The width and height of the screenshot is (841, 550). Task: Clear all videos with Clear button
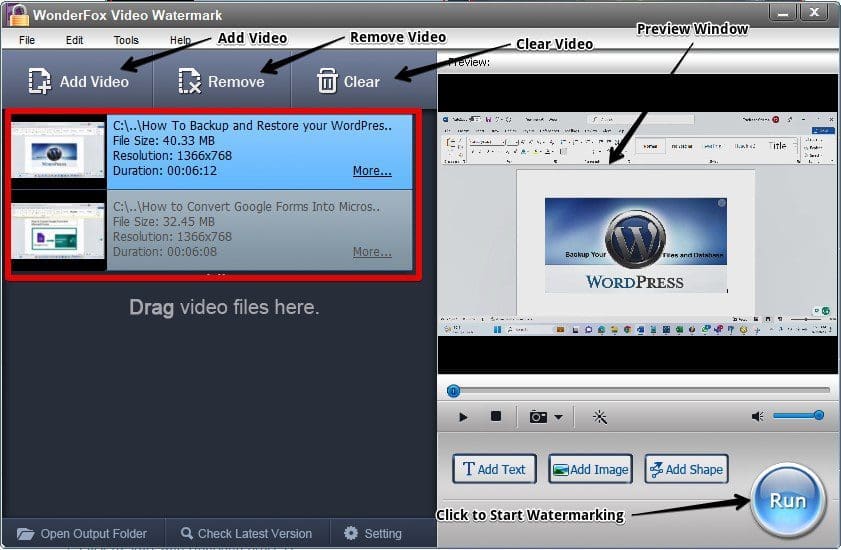[349, 82]
